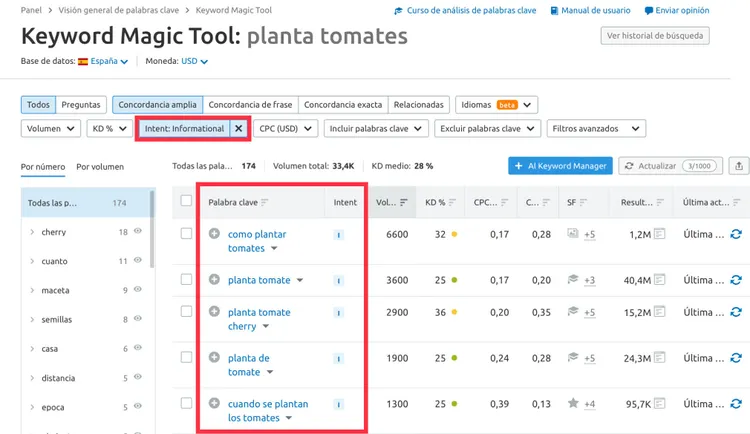Add 'como plantar tomates' with plus icon
Screen dimensions: 750x434
pos(214,234)
